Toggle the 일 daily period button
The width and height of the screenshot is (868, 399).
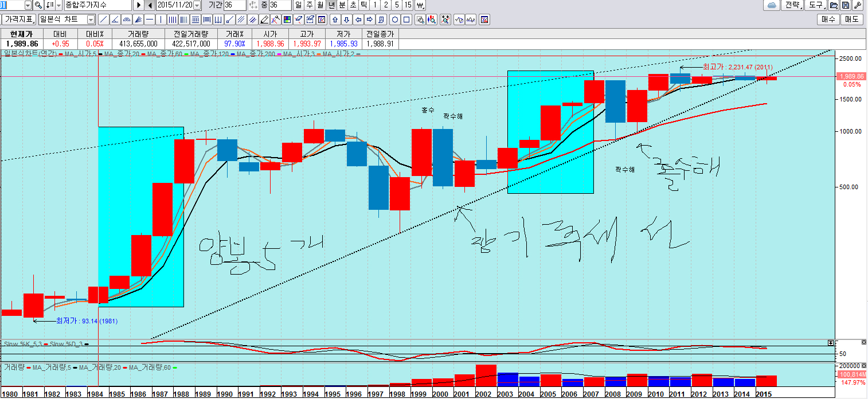point(299,5)
